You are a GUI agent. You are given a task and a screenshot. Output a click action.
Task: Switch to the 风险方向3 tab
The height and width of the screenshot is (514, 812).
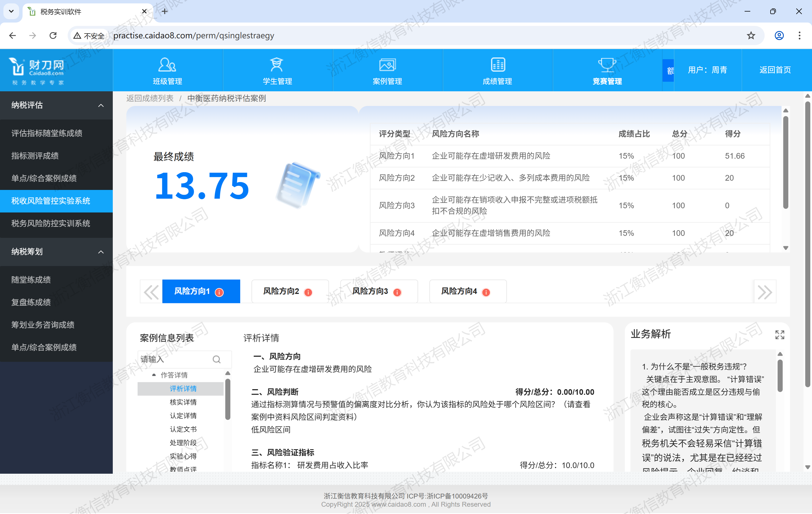[370, 291]
